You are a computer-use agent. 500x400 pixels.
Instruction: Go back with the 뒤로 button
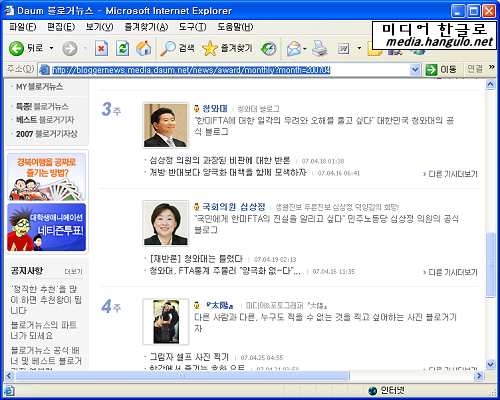pyautogui.click(x=26, y=49)
